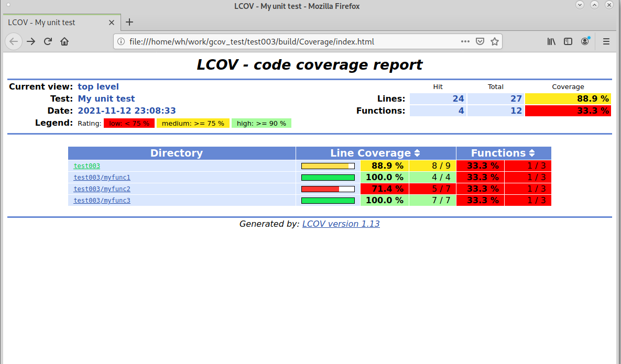Click the myfunc3 green coverage bar
Image resolution: width=621 pixels, height=364 pixels.
(x=328, y=201)
